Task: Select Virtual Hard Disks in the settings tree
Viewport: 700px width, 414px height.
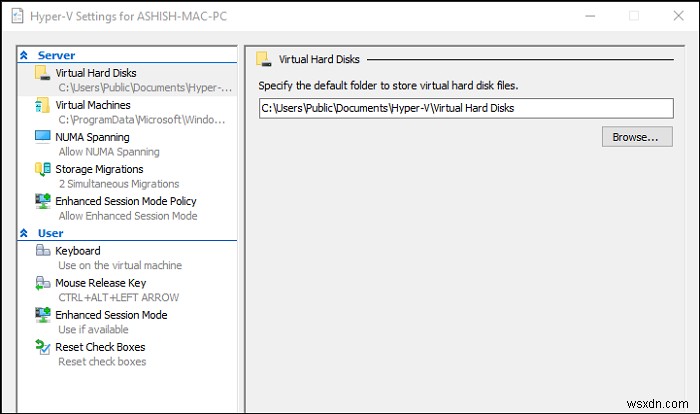Action: 96,73
